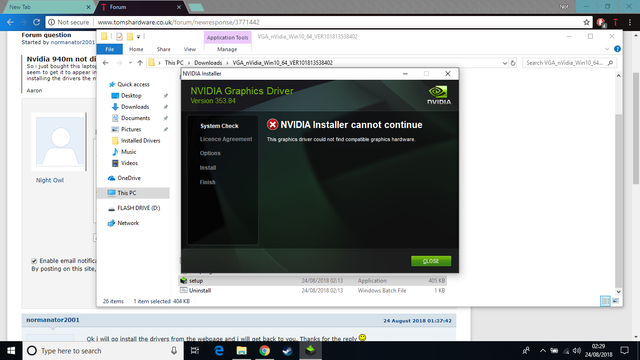Open Task View from taskbar

pyautogui.click(x=195, y=351)
